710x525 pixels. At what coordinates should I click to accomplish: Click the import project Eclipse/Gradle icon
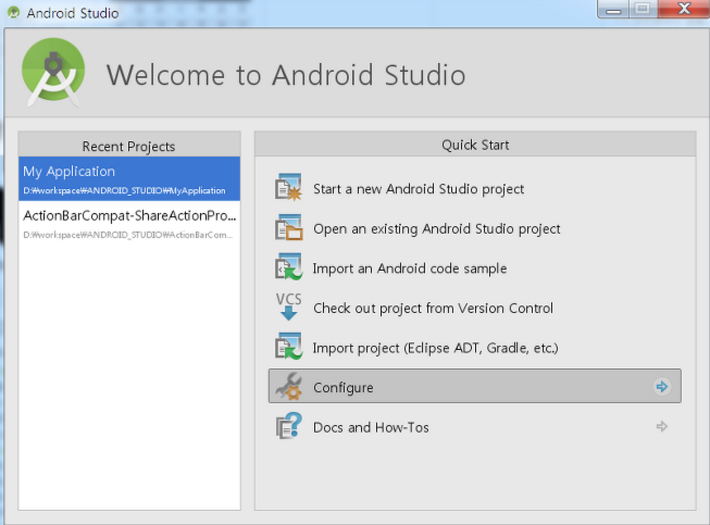288,347
